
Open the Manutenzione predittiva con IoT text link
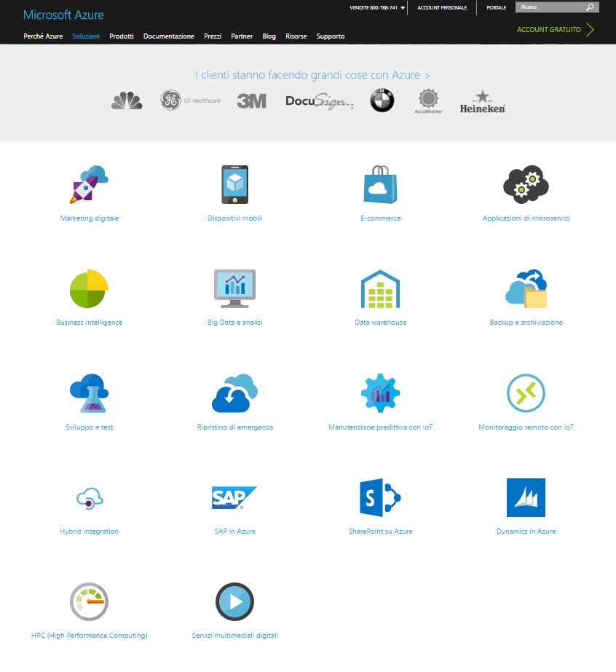pos(381,427)
